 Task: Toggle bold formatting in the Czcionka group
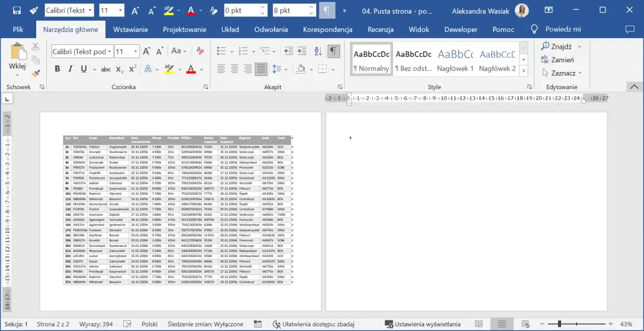[57, 69]
